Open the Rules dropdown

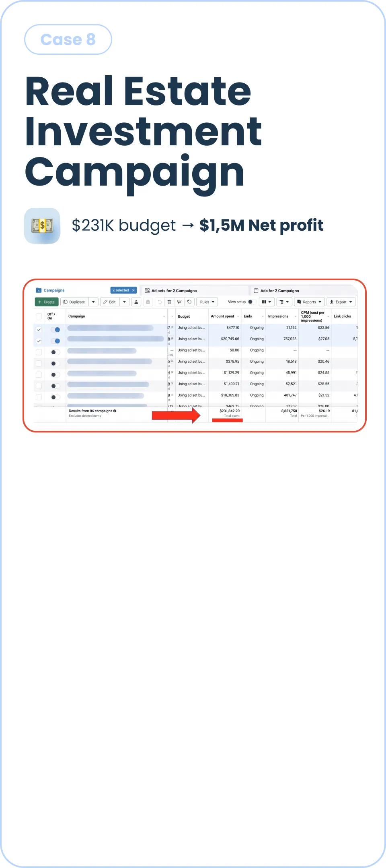coord(207,302)
